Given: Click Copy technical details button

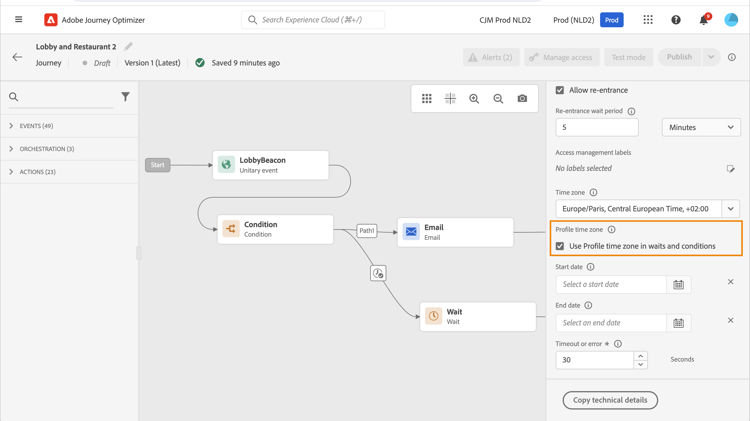Looking at the screenshot, I should click(610, 400).
